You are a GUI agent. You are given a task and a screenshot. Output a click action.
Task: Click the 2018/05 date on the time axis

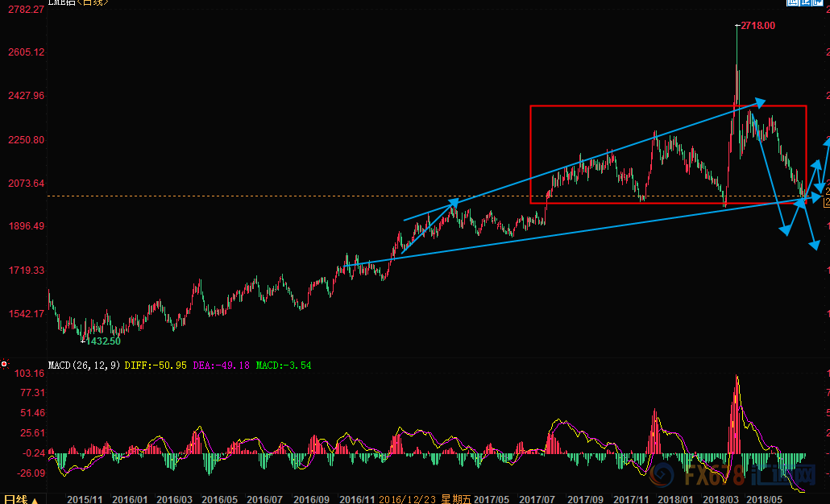tap(765, 499)
